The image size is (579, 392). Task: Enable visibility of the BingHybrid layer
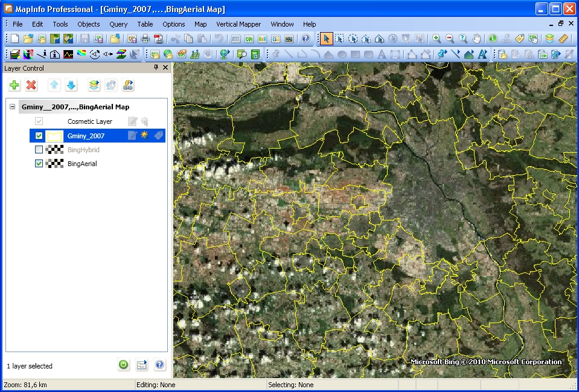(x=38, y=150)
